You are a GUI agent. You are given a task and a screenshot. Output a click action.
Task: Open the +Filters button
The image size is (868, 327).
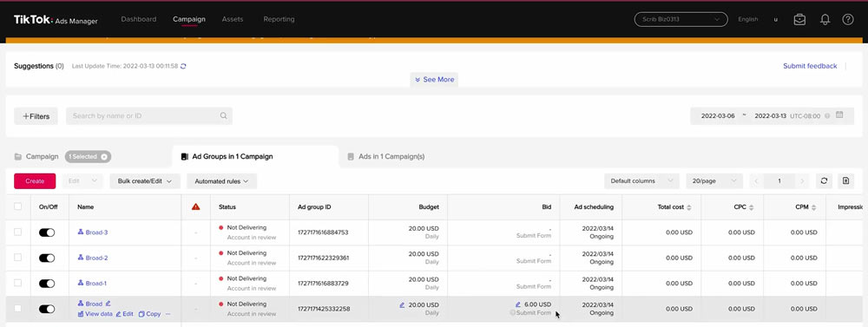click(x=36, y=116)
